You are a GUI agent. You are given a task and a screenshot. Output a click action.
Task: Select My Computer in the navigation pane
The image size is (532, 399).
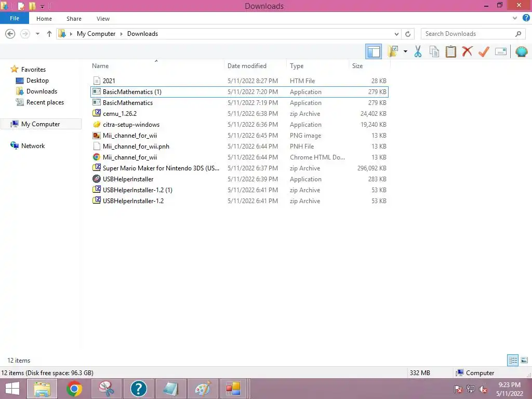[x=41, y=124]
